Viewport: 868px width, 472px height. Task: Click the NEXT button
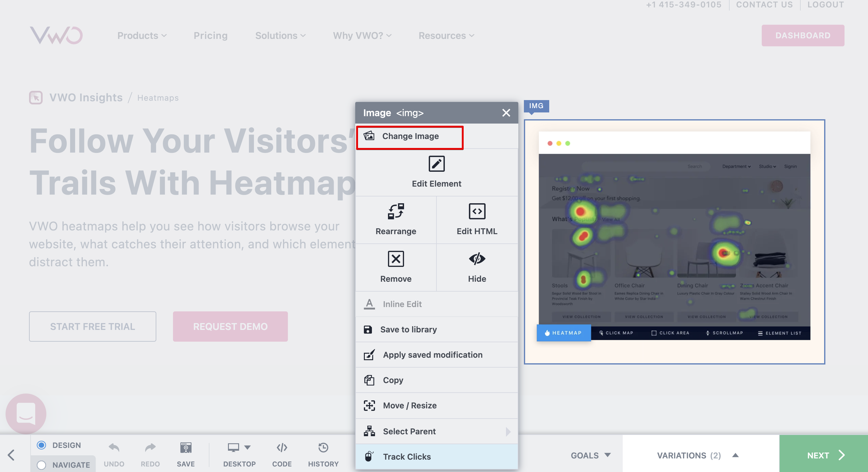click(x=823, y=453)
